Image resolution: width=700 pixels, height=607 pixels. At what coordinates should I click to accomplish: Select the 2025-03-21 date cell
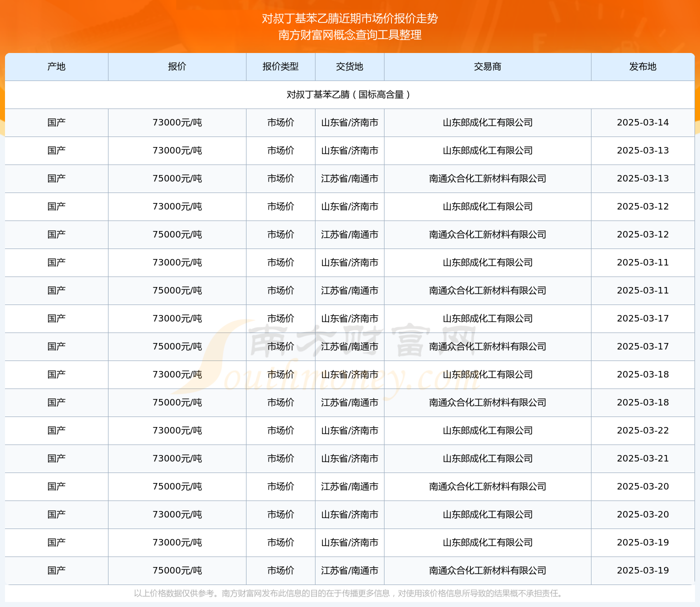point(642,458)
